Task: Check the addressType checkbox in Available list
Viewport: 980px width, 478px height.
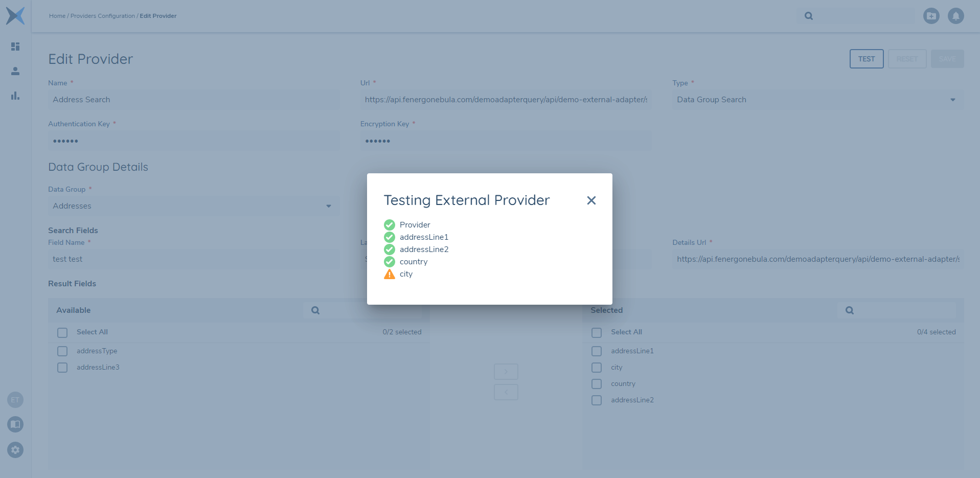Action: 62,351
